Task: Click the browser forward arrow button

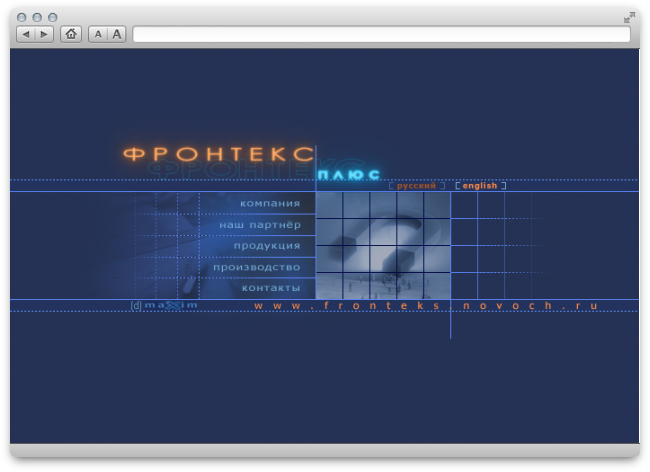Action: [44, 34]
